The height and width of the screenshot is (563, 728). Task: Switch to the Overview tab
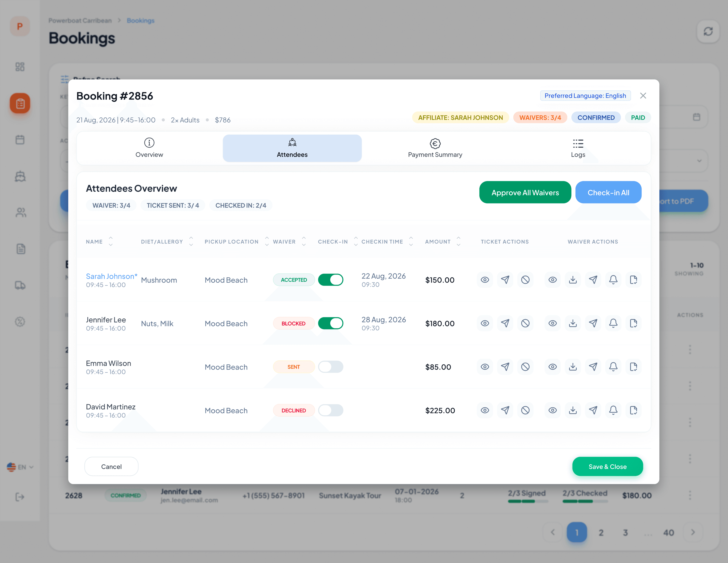pyautogui.click(x=149, y=148)
